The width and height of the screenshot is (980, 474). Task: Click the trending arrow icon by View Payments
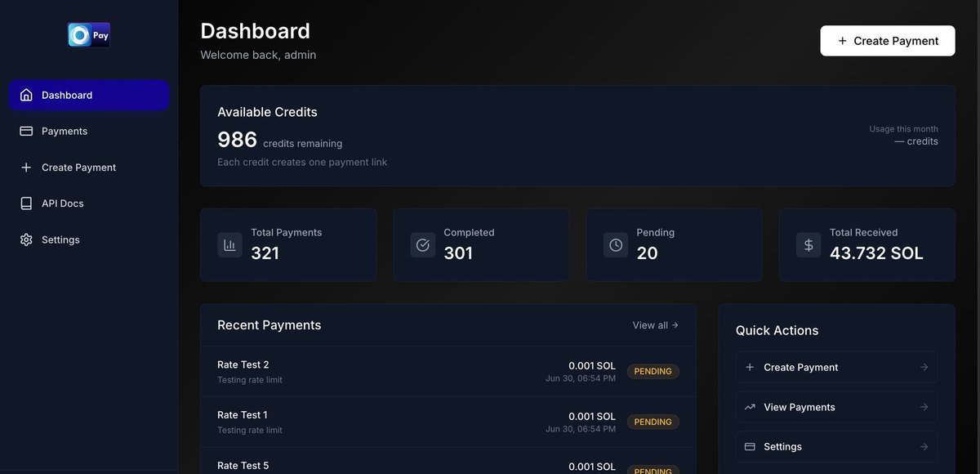750,407
